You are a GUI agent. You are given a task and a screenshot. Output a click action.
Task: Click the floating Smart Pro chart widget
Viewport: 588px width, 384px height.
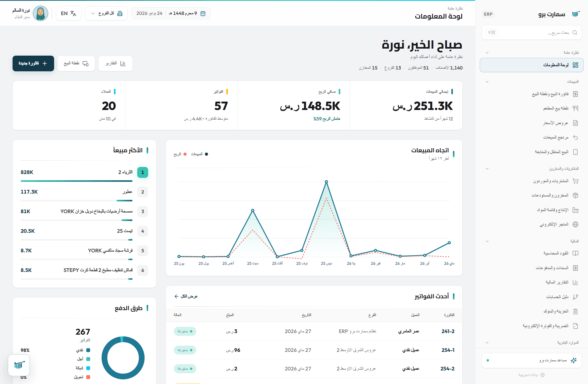point(19,365)
